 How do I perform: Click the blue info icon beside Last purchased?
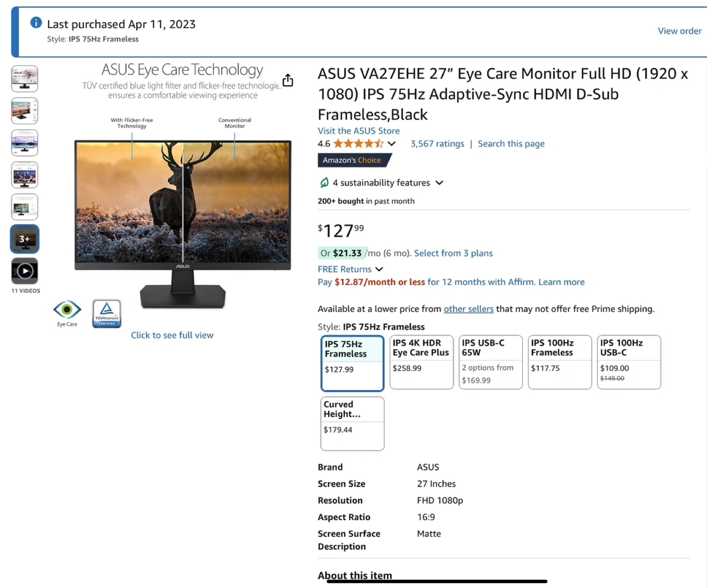[x=36, y=23]
